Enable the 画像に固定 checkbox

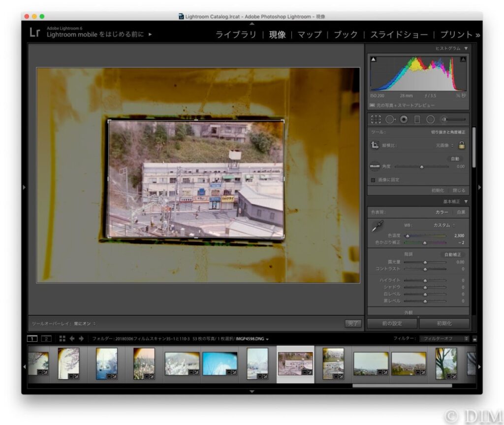373,180
